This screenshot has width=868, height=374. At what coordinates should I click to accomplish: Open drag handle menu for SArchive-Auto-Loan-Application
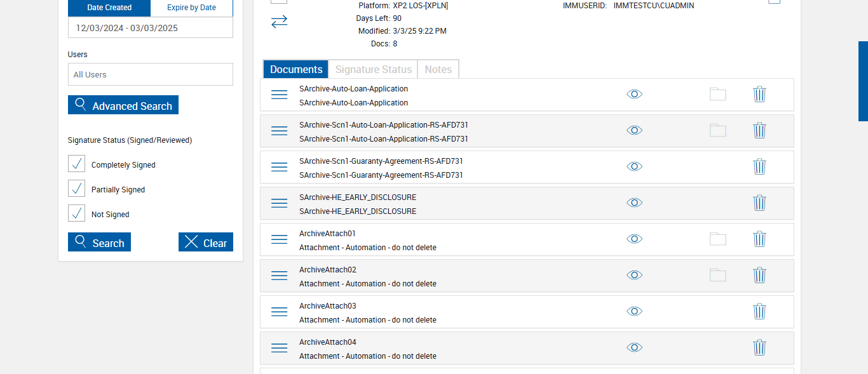(280, 95)
